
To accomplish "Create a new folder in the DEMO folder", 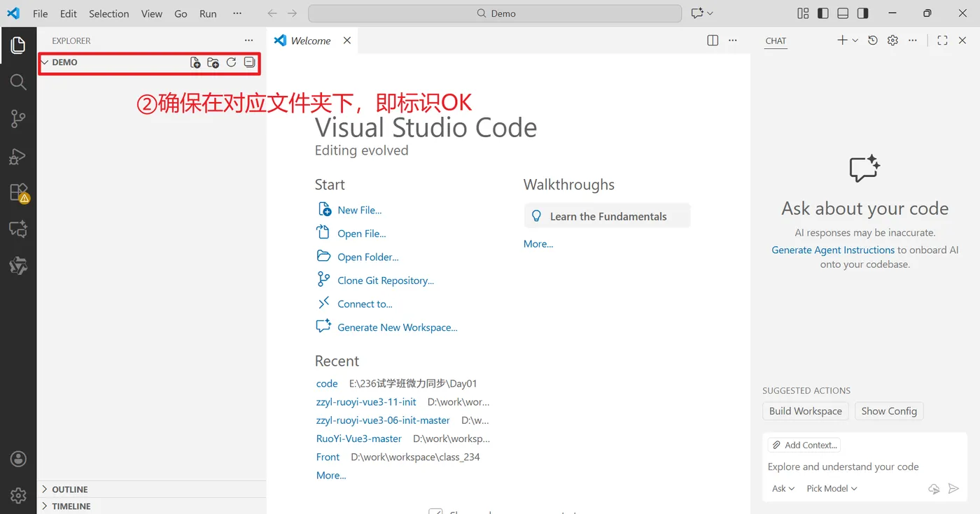I will tap(213, 62).
